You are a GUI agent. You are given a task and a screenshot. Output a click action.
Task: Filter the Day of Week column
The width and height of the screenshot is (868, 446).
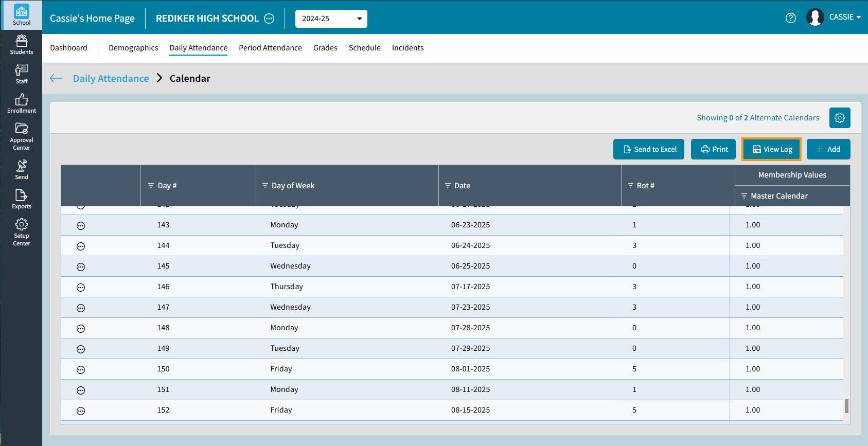click(265, 186)
